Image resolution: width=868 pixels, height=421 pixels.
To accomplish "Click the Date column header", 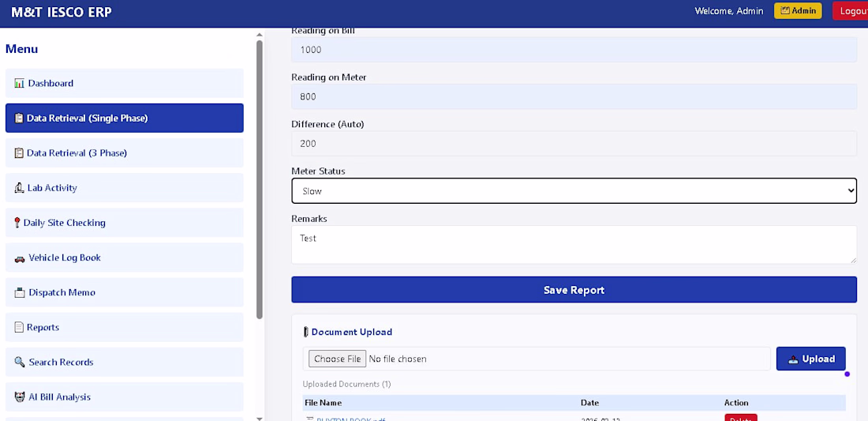I will pos(589,403).
